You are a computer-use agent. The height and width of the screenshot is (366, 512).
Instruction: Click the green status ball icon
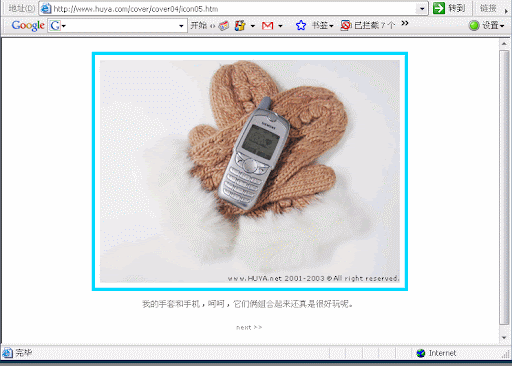[474, 26]
